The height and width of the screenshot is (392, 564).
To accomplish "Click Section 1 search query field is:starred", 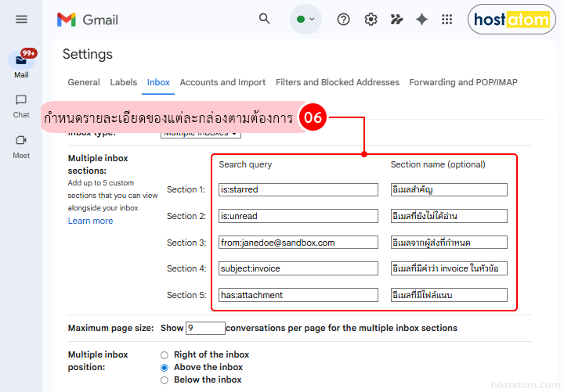I will click(298, 189).
